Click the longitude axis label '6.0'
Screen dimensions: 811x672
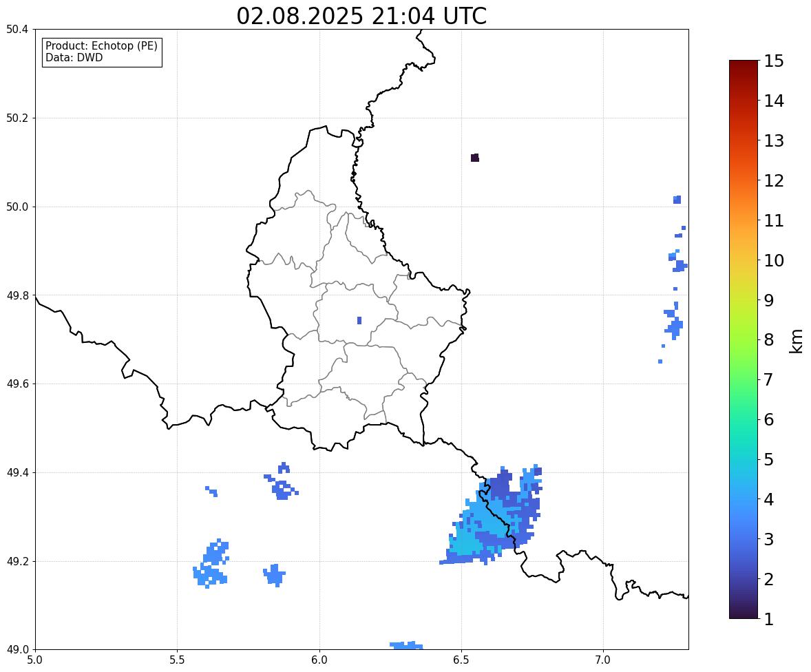pos(319,660)
